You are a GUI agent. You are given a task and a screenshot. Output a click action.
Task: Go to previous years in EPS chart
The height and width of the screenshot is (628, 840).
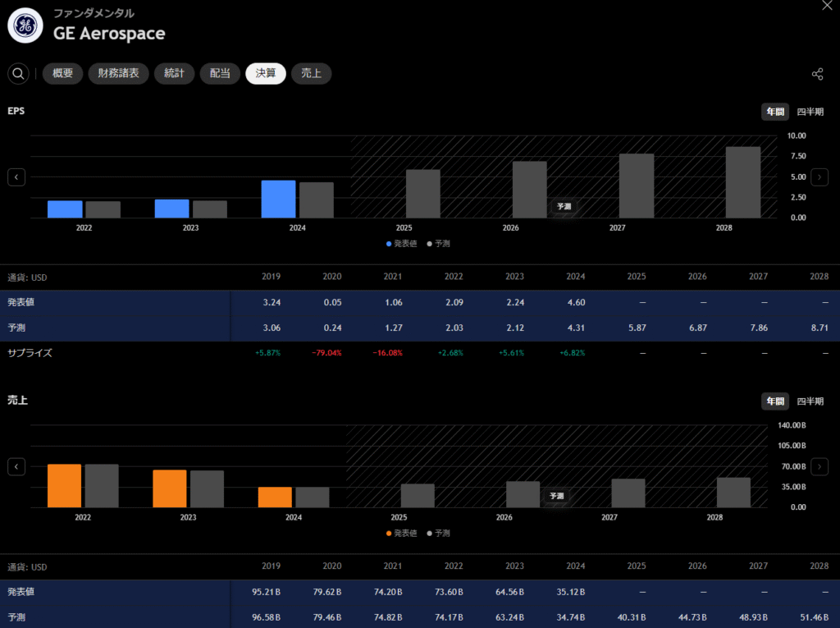[x=16, y=177]
